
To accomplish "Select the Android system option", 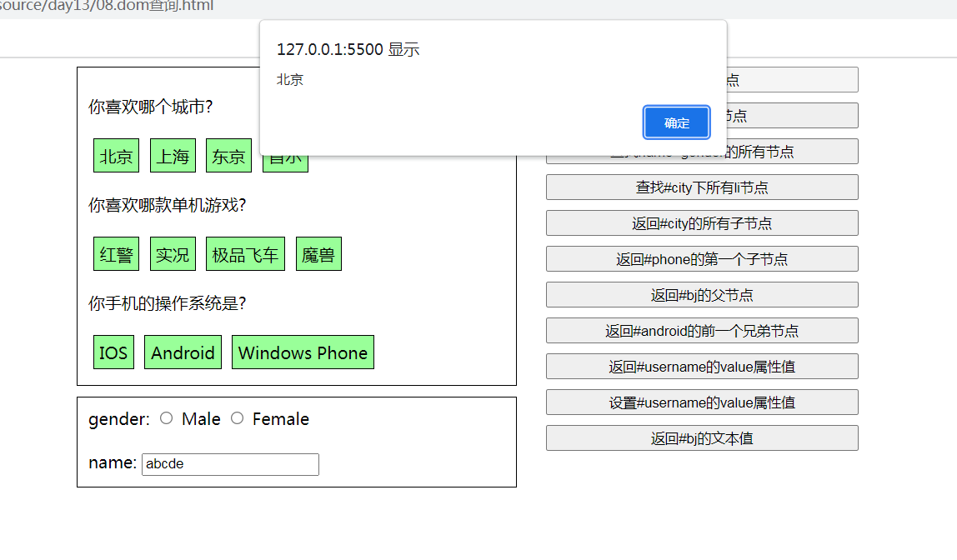I will point(182,352).
